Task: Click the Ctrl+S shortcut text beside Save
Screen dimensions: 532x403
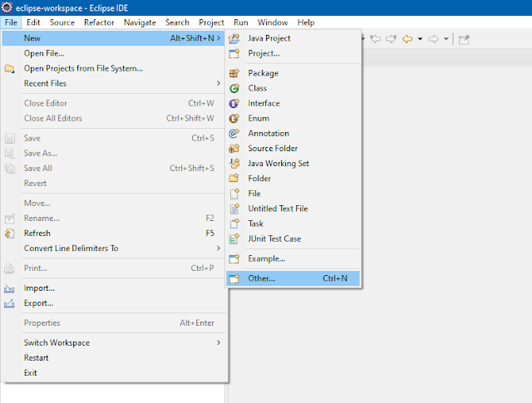Action: tap(203, 138)
